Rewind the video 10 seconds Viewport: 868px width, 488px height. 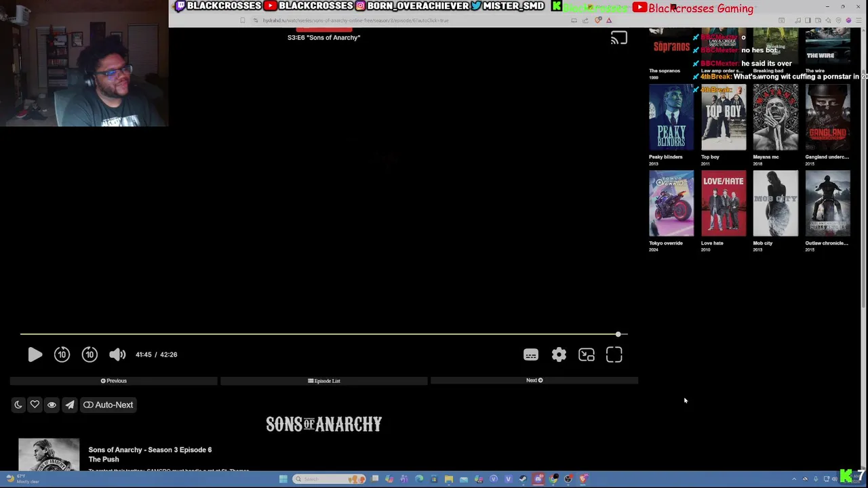[62, 354]
